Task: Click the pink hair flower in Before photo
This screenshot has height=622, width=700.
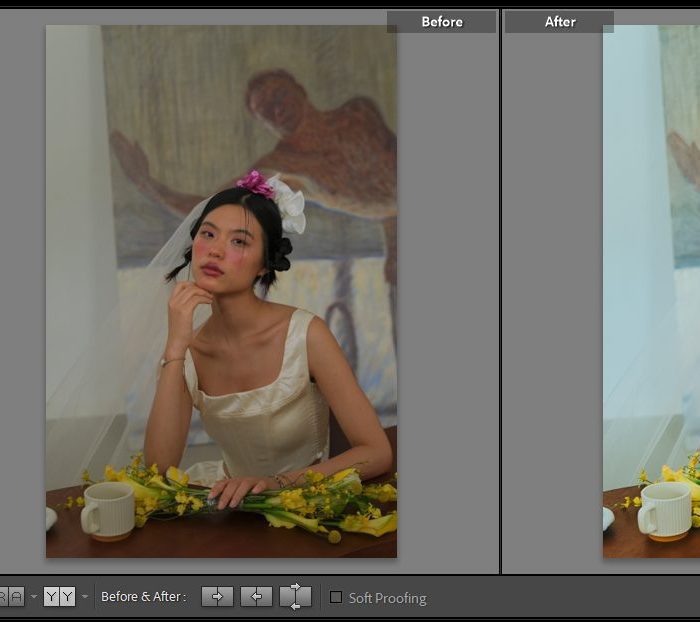Action: (255, 183)
